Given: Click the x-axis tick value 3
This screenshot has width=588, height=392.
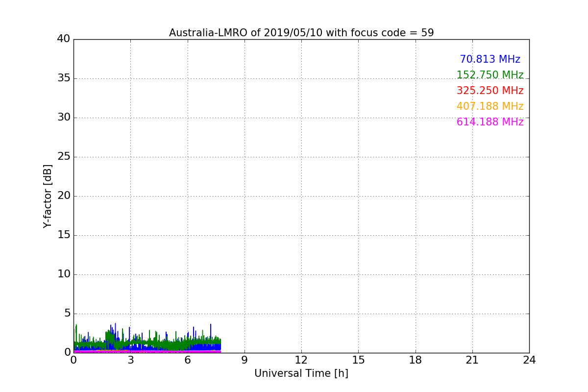Looking at the screenshot, I should pos(130,360).
